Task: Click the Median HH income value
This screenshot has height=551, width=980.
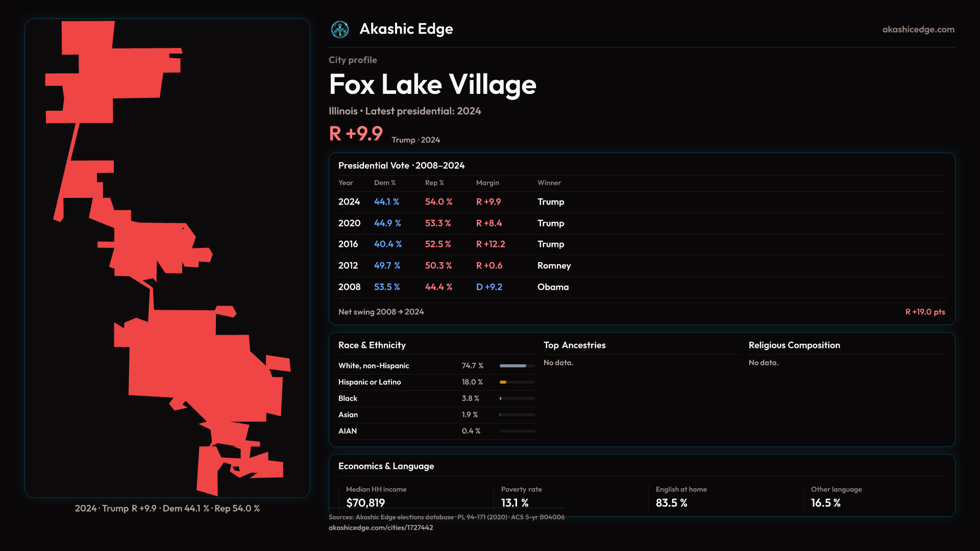Action: (x=365, y=503)
